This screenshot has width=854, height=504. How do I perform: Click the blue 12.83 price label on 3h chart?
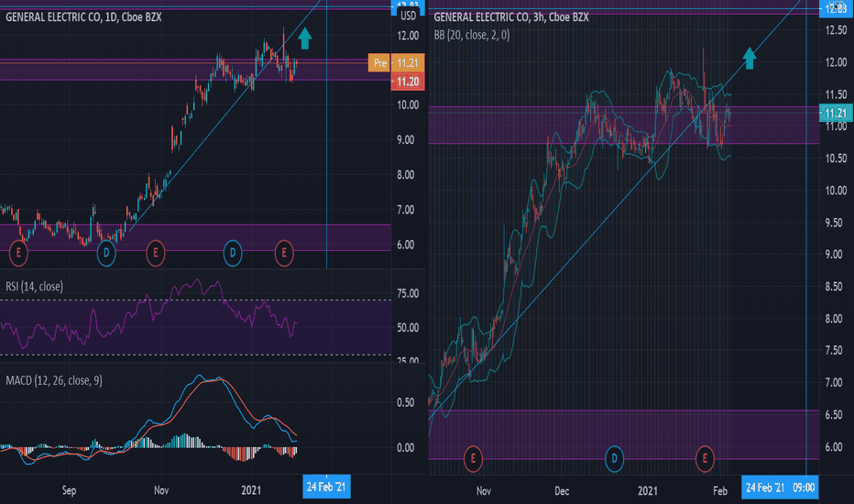(836, 9)
